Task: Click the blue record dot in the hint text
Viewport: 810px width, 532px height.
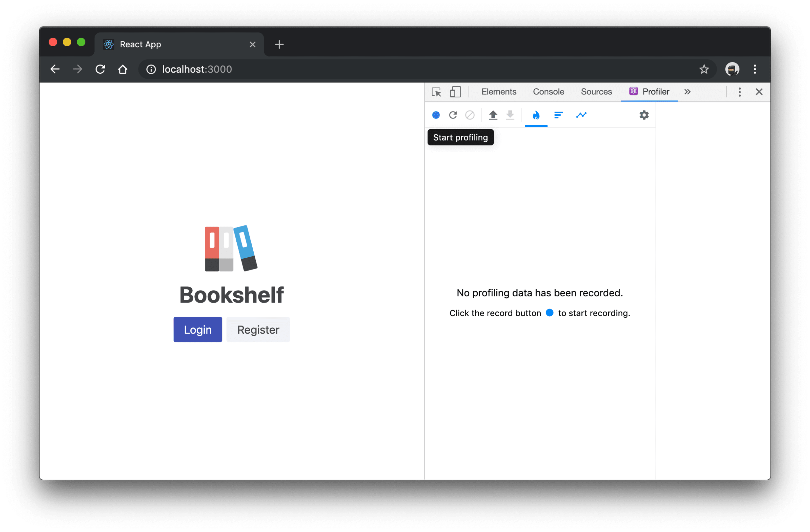Action: coord(549,313)
